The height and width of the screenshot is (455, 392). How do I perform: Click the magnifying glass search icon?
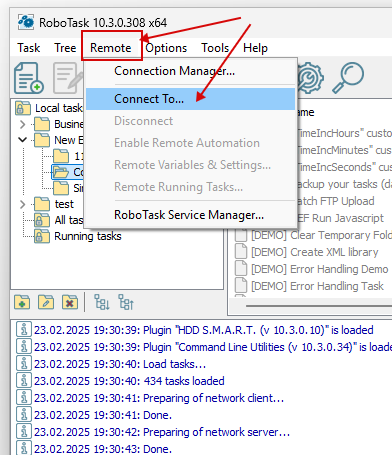[348, 78]
